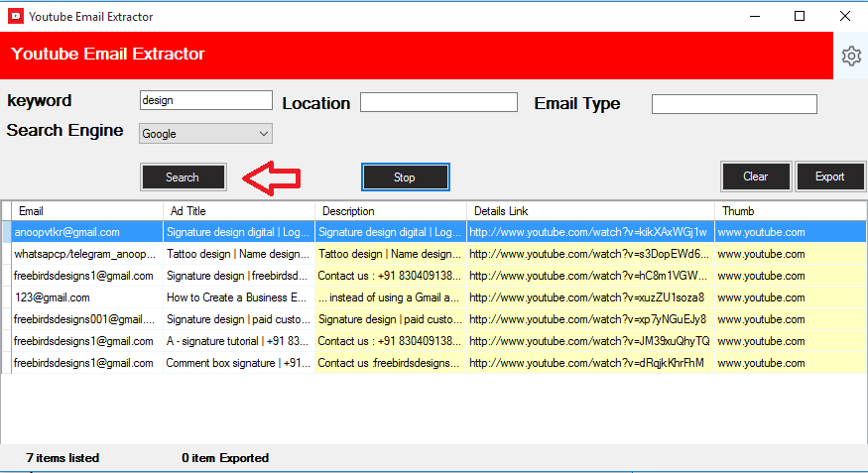Click the link ending in JM39xuQhyTQ
The image size is (868, 473).
click(x=590, y=341)
